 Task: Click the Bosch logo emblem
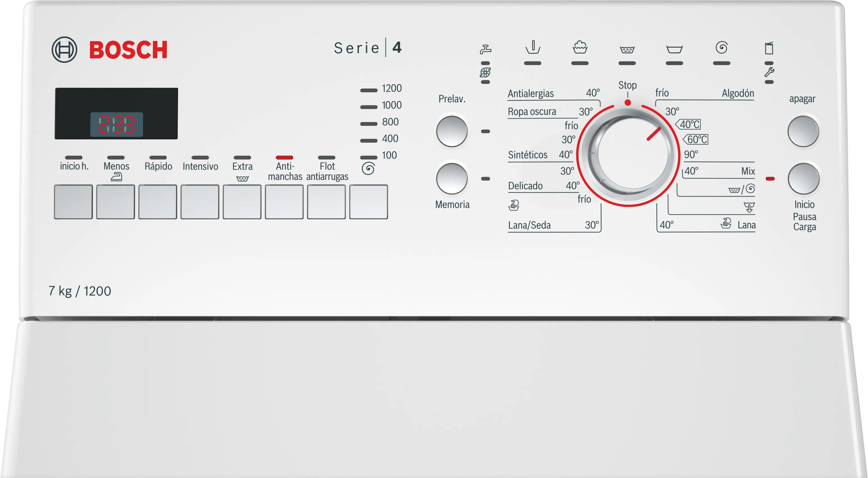pos(64,50)
